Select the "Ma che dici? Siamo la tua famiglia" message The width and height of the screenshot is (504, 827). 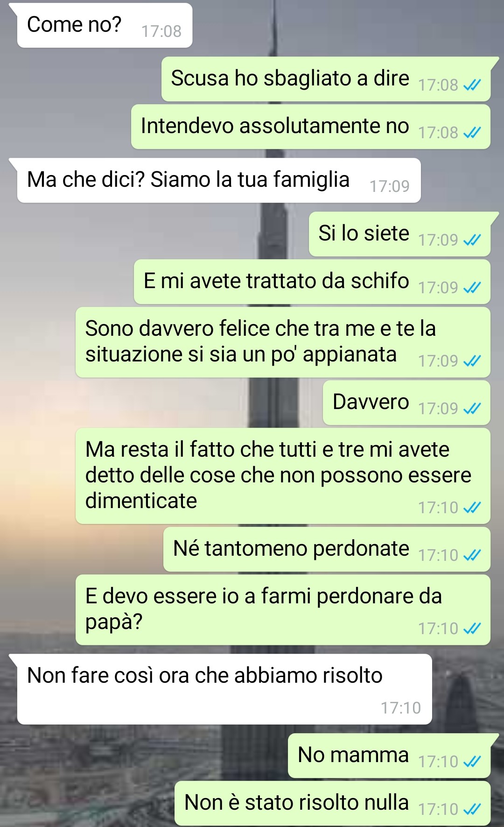[219, 180]
